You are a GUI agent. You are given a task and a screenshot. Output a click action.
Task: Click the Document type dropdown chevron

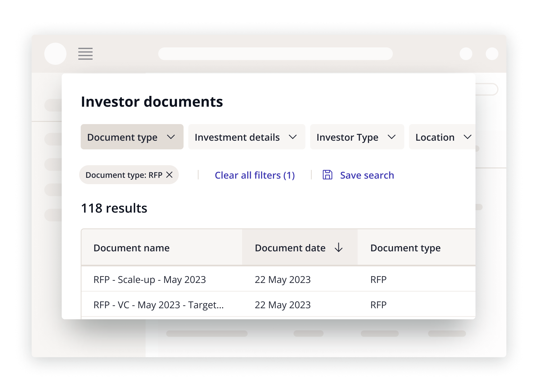pyautogui.click(x=172, y=137)
